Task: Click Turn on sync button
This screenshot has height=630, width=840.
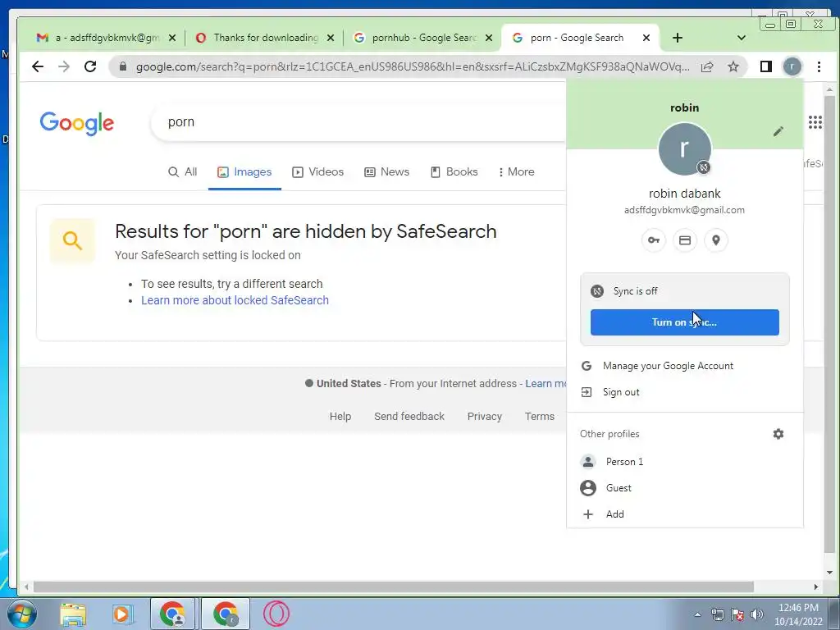Action: (x=685, y=322)
